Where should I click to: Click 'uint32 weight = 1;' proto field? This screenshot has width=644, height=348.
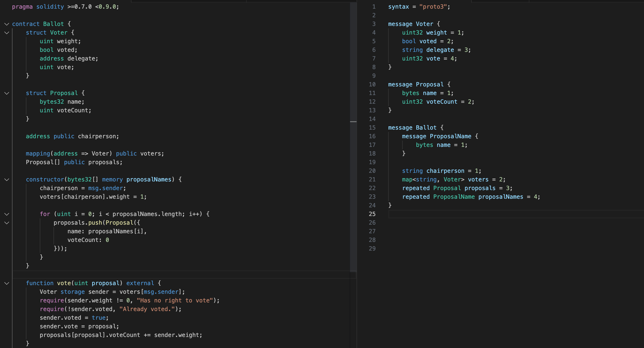point(433,33)
